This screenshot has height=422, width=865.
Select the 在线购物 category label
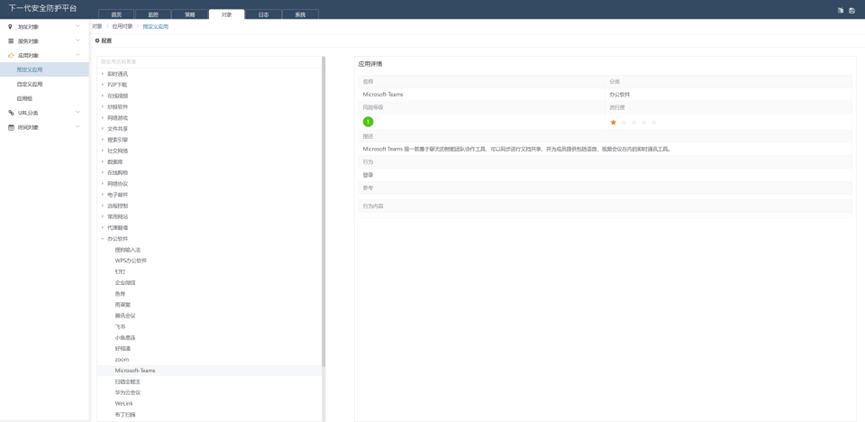coord(118,173)
